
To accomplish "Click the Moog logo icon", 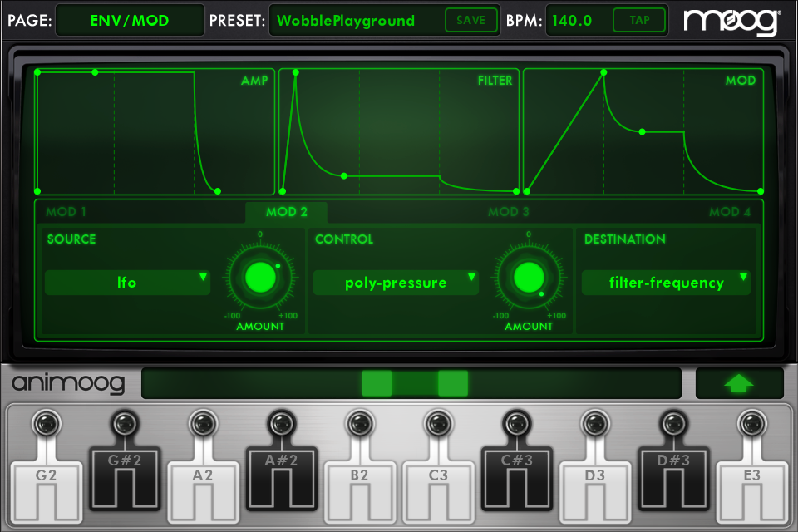I will coord(731,22).
